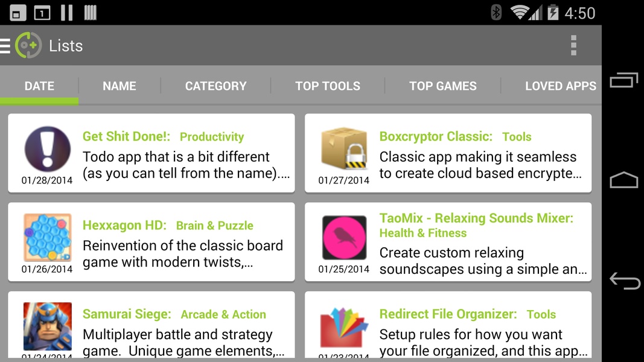Image resolution: width=644 pixels, height=362 pixels.
Task: Tap the Health & Fitness category label
Action: coord(423,233)
